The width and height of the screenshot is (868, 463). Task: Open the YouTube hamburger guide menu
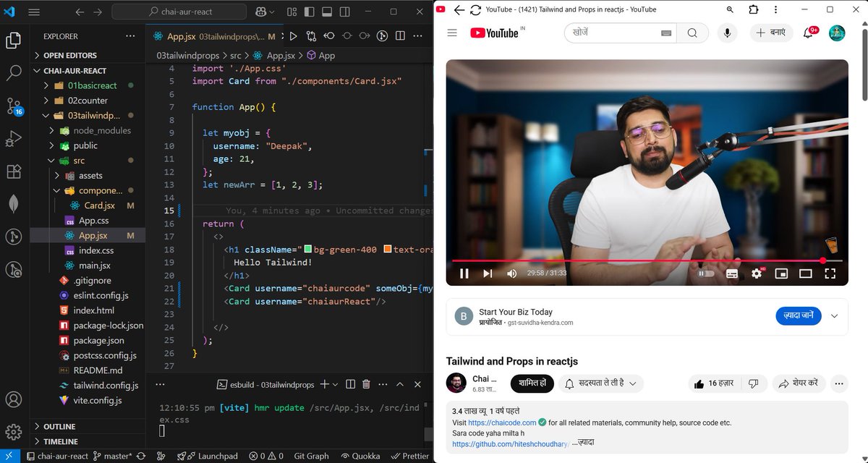point(452,33)
